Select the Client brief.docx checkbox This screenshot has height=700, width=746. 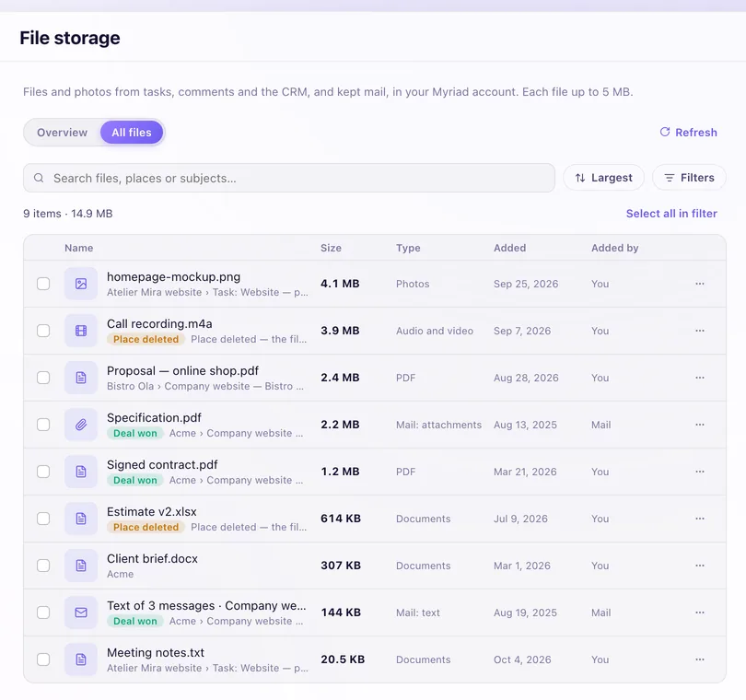[x=43, y=566]
